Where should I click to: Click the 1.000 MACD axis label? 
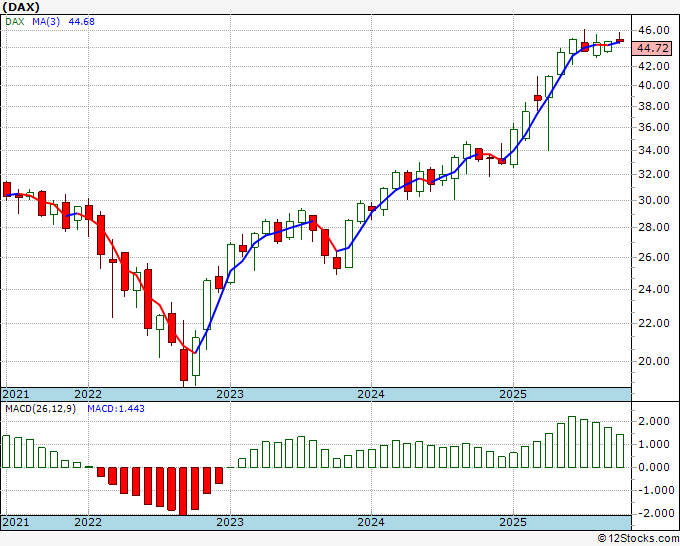click(654, 444)
